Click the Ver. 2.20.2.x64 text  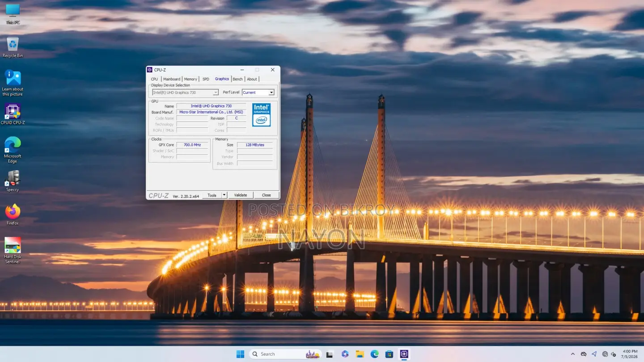pos(186,196)
